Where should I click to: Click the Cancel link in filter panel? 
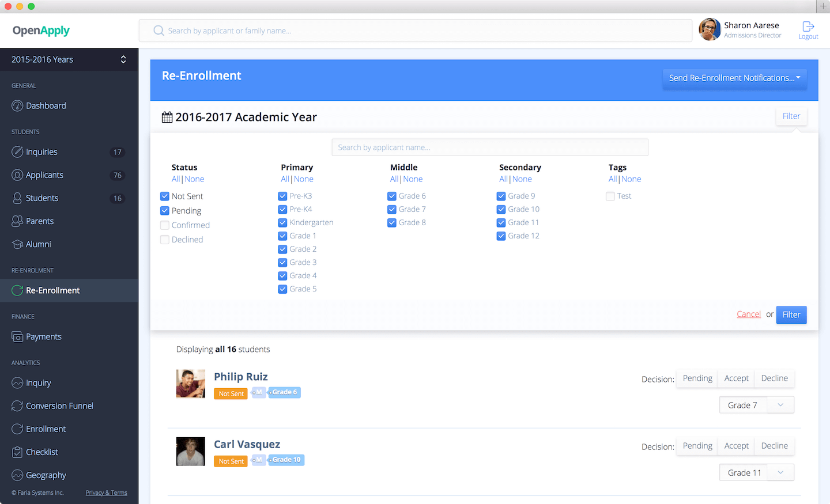748,314
